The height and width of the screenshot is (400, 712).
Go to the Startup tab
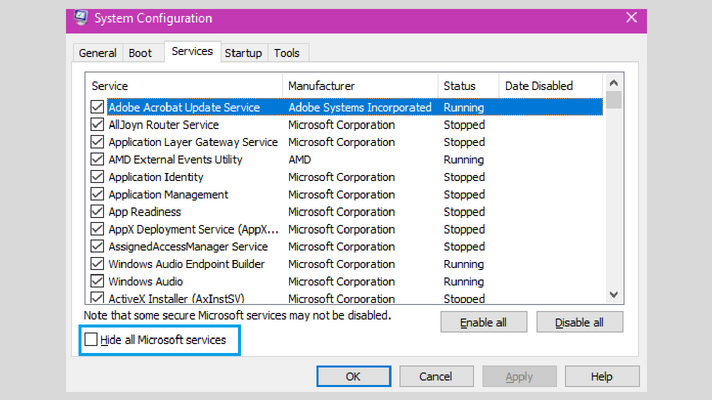(243, 53)
